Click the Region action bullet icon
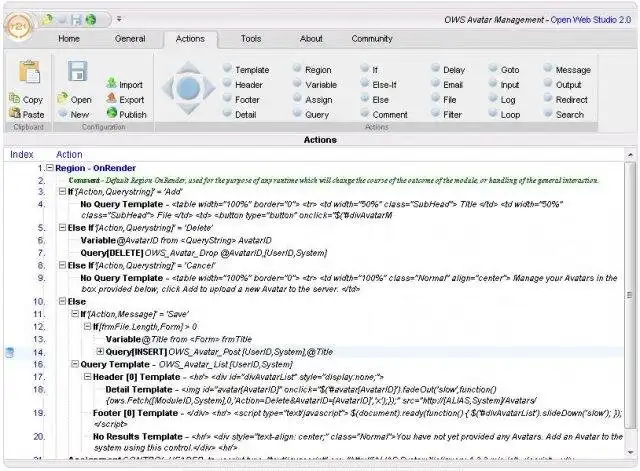640x471 pixels. [298, 68]
